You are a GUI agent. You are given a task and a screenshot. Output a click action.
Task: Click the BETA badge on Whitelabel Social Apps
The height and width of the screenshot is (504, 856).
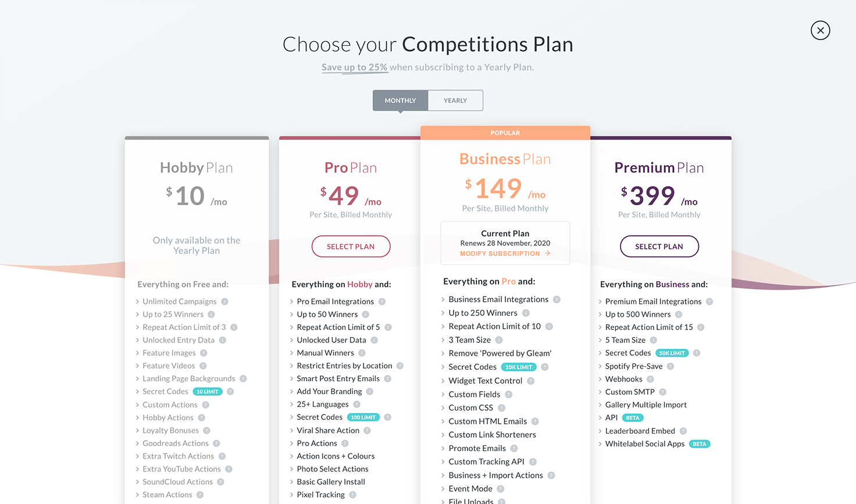click(x=700, y=444)
